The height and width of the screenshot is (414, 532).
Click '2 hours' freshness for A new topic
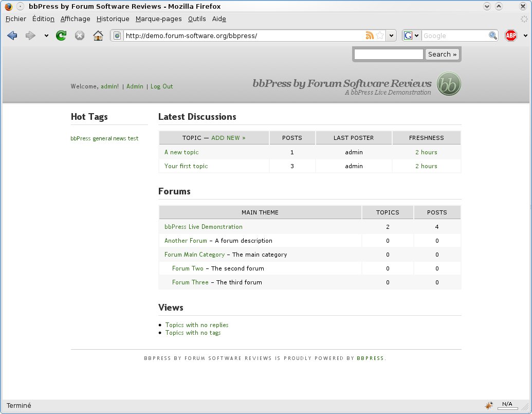[426, 152]
